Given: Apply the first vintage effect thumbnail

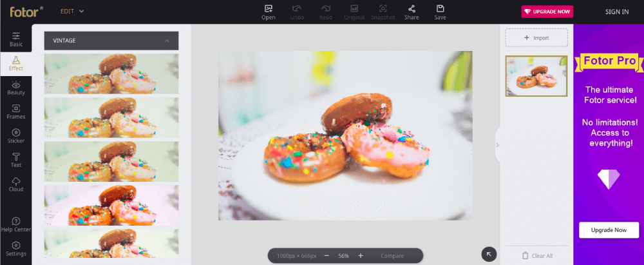Looking at the screenshot, I should (x=111, y=74).
